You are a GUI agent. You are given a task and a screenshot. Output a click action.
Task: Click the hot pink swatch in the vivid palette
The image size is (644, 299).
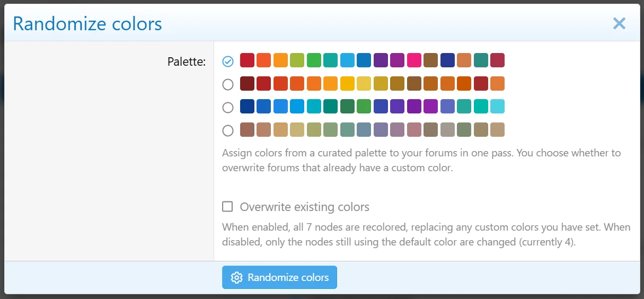[414, 60]
